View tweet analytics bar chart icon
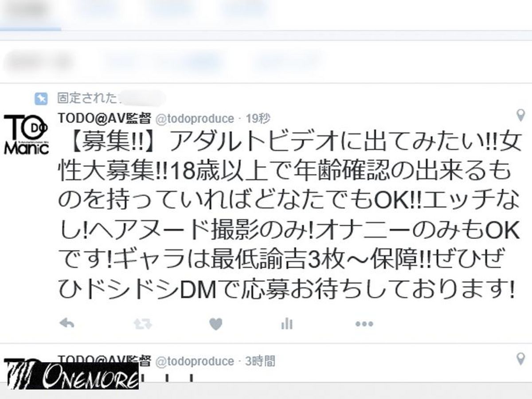 [x=287, y=324]
